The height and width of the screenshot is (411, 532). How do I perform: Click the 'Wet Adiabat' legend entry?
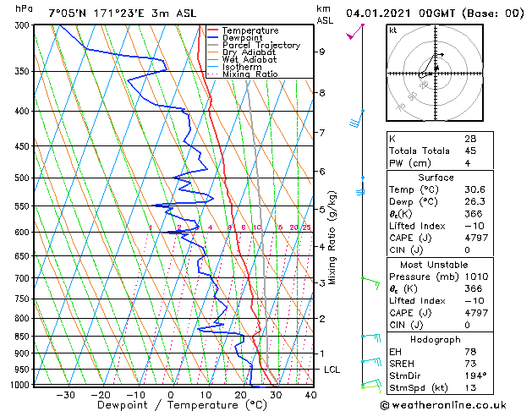click(x=250, y=60)
